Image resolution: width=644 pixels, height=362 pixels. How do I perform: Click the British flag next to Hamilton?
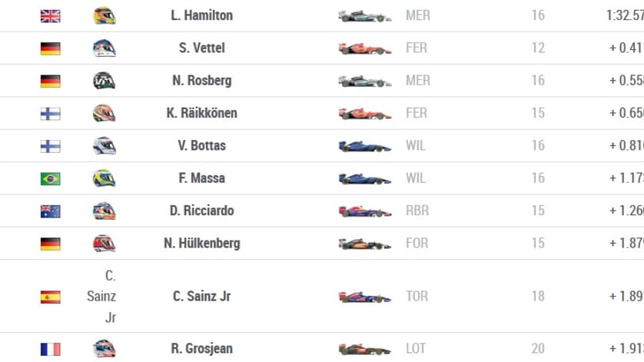point(51,16)
